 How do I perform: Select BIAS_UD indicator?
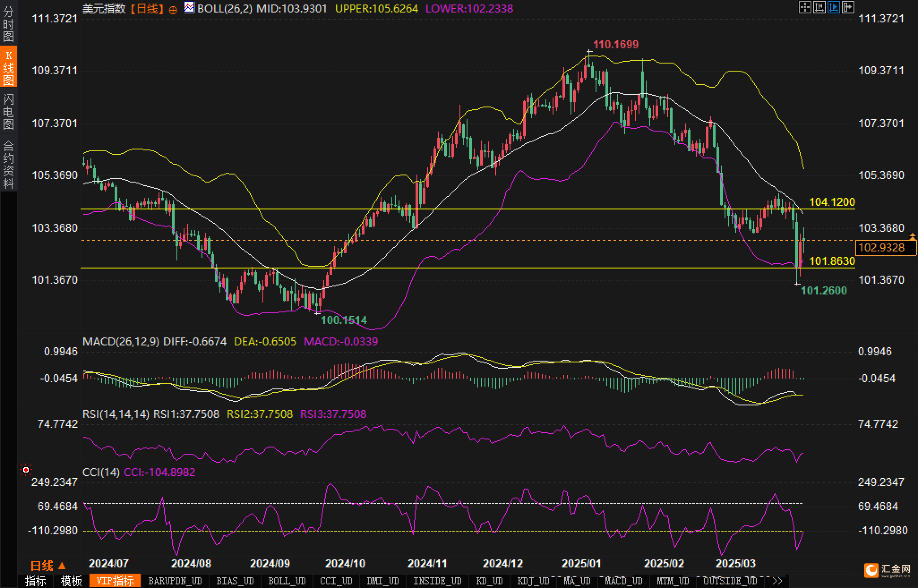[x=235, y=581]
